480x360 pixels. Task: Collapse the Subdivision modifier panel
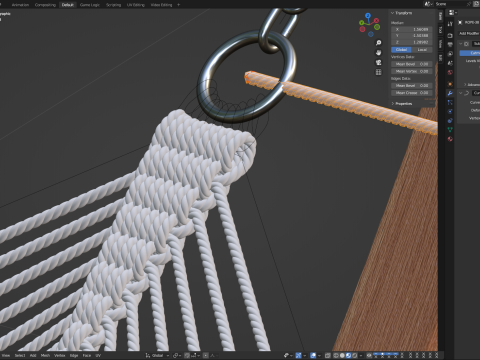tap(461, 44)
